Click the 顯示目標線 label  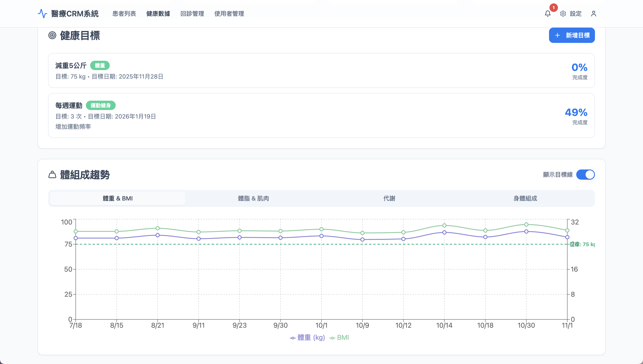coord(558,175)
